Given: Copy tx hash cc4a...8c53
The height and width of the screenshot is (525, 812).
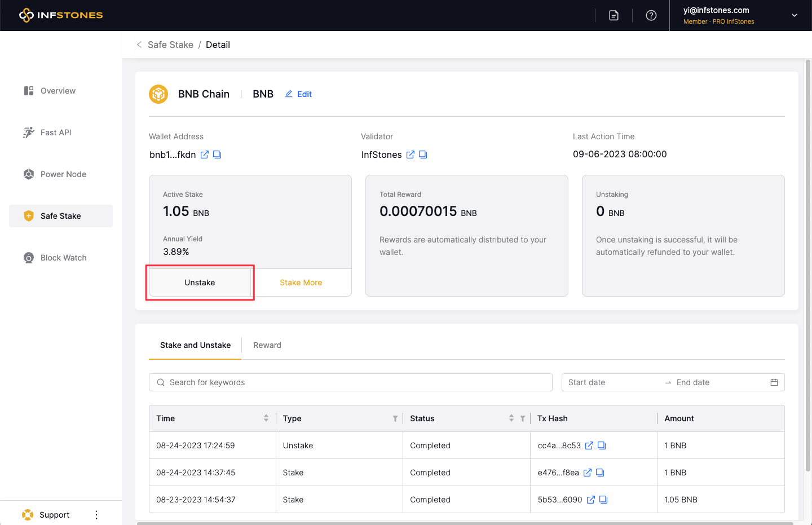Looking at the screenshot, I should click(x=602, y=445).
